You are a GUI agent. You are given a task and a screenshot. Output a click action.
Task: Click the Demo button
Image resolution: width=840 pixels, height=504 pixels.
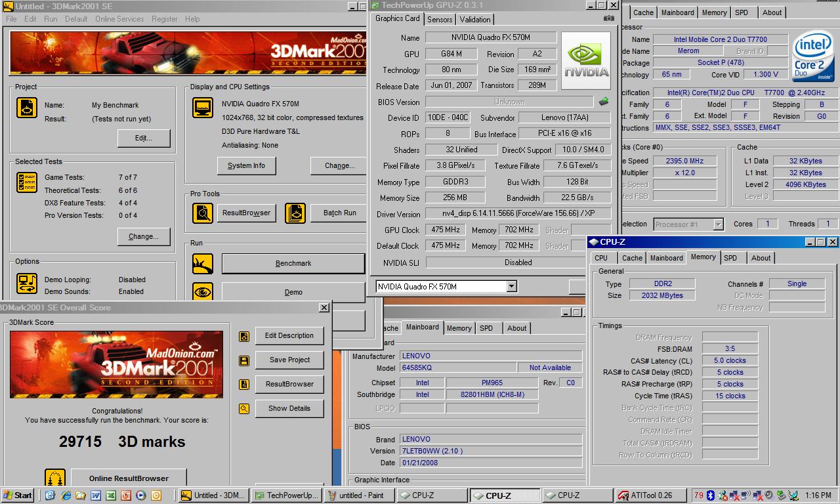pos(293,292)
